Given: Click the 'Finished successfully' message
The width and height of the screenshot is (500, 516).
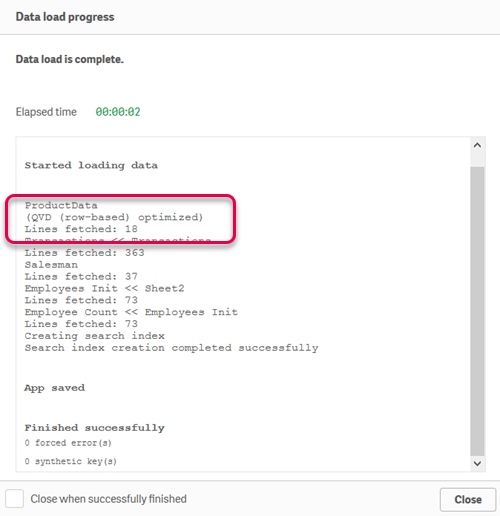Looking at the screenshot, I should pos(94,428).
